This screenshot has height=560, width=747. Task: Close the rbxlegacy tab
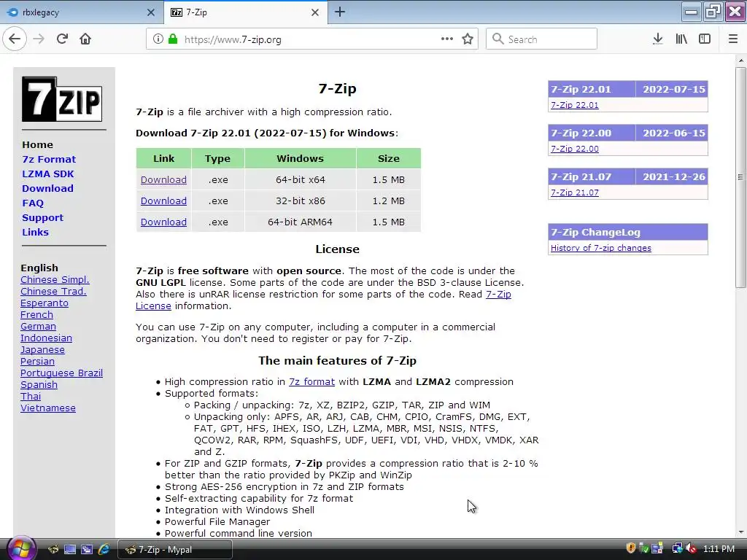pyautogui.click(x=151, y=12)
